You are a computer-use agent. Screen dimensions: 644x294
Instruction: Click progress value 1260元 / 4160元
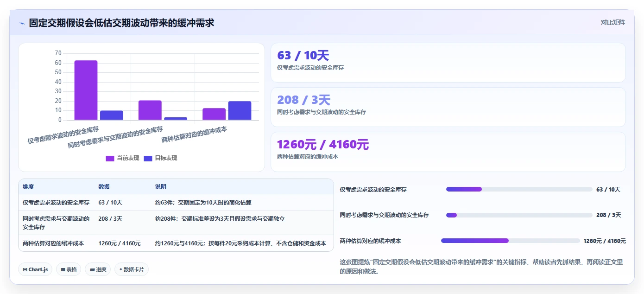(x=605, y=241)
